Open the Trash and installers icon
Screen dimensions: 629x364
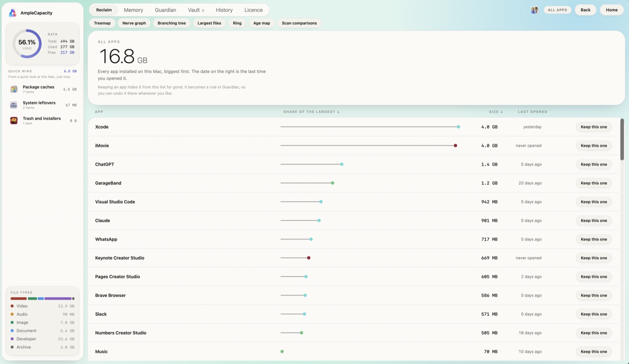(14, 121)
